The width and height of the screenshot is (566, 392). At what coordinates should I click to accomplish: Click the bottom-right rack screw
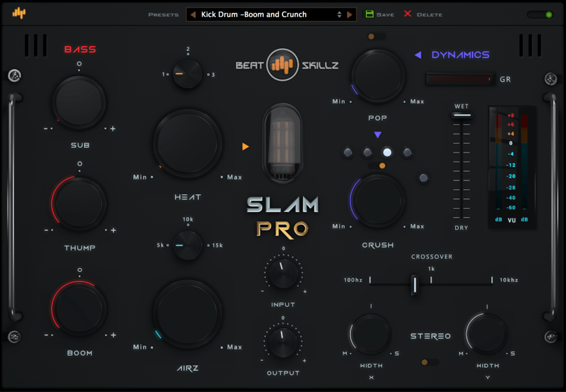(551, 337)
